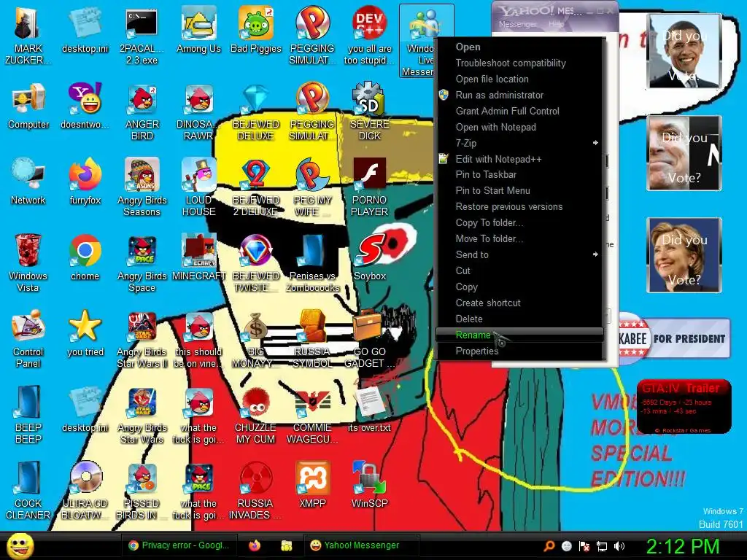Click the Obama Did you Vote thumbnail
The image size is (747, 560).
(684, 51)
